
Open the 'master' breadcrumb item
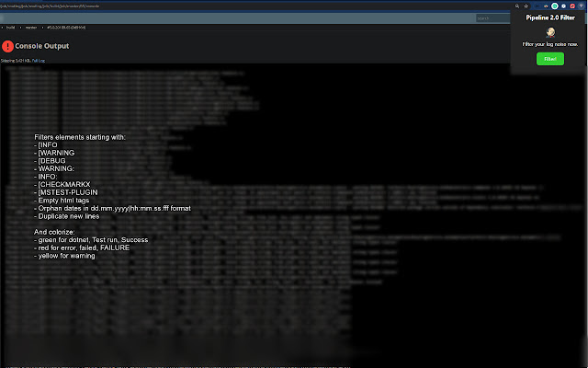pyautogui.click(x=31, y=28)
